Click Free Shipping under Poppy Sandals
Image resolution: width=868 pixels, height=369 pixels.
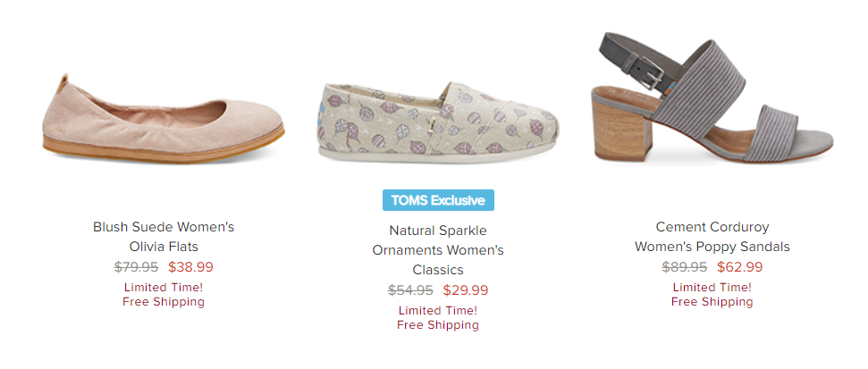click(x=712, y=301)
